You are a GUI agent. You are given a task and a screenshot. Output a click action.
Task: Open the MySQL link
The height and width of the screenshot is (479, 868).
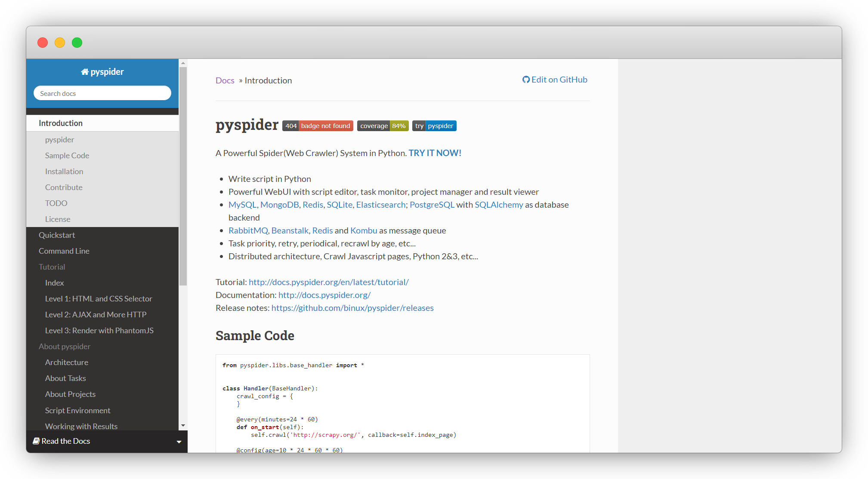coord(242,205)
